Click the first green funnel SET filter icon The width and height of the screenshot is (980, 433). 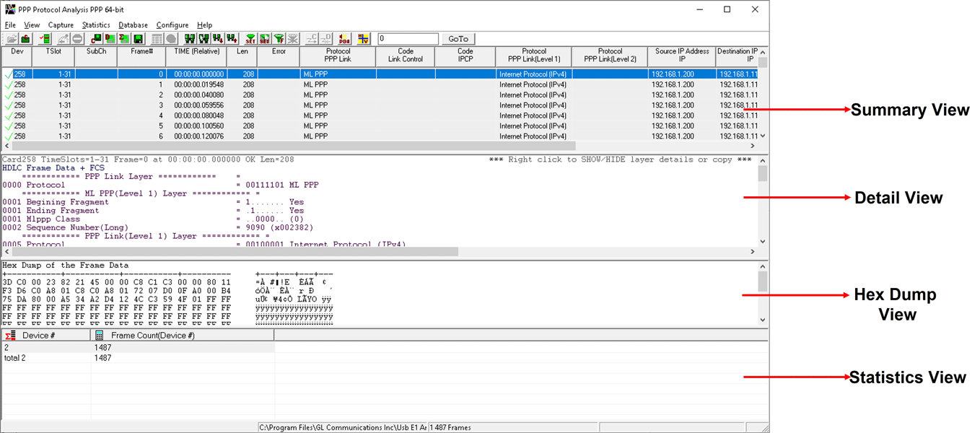tap(251, 38)
